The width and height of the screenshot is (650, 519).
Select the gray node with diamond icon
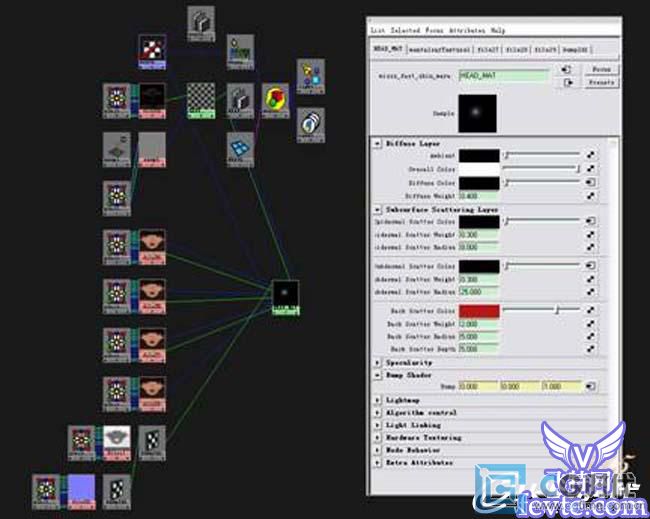[x=117, y=150]
